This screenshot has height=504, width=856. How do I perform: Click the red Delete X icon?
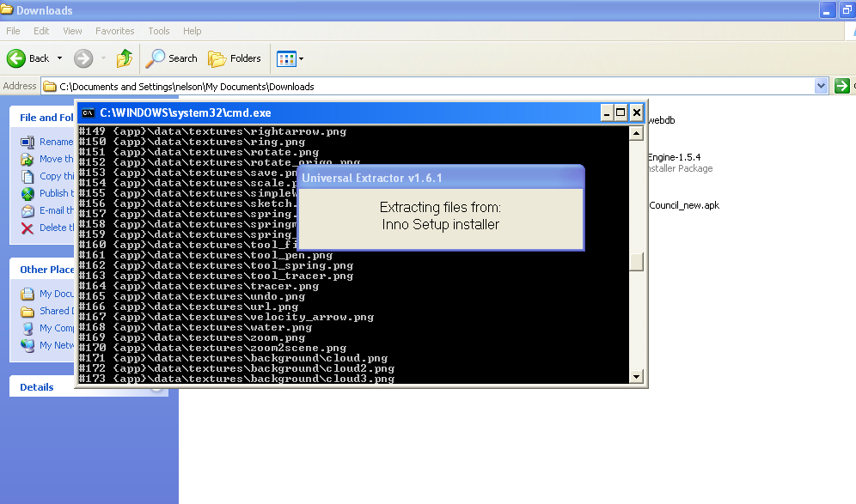tap(28, 228)
